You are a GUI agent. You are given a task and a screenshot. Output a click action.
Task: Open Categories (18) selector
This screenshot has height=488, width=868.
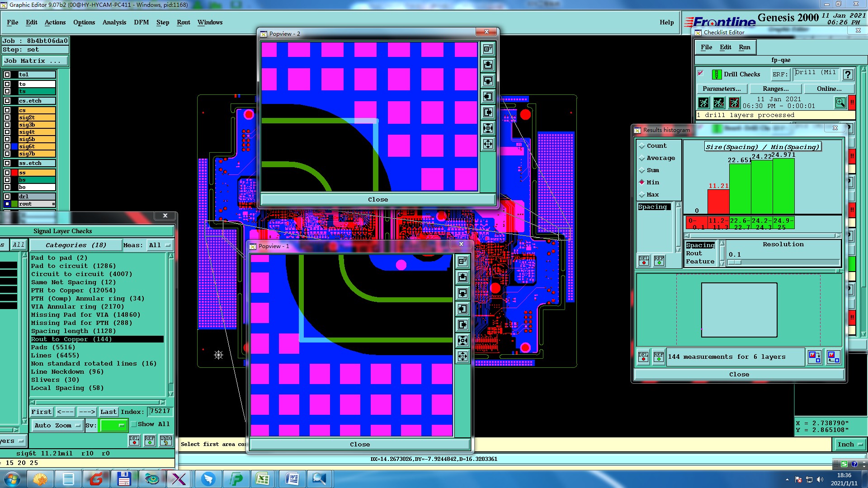(75, 245)
